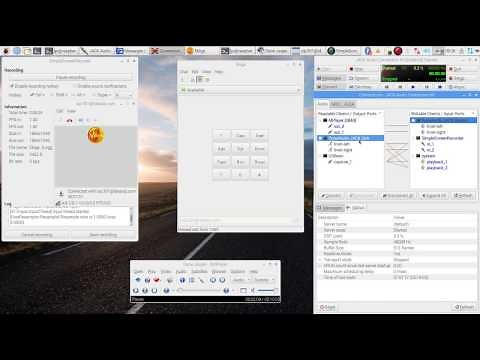Click the Start button in JACK control window

tap(331, 69)
